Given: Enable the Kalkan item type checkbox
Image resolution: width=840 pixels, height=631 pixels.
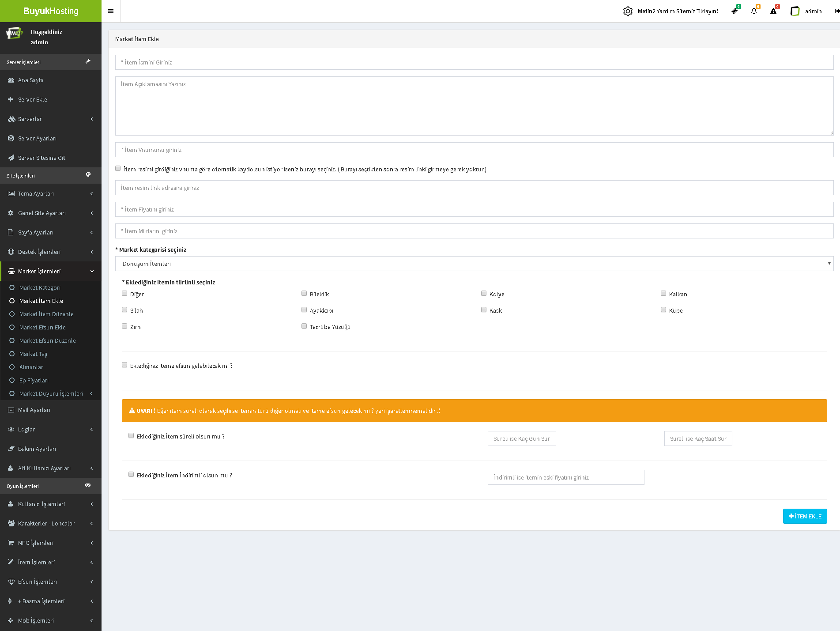Looking at the screenshot, I should tap(663, 294).
